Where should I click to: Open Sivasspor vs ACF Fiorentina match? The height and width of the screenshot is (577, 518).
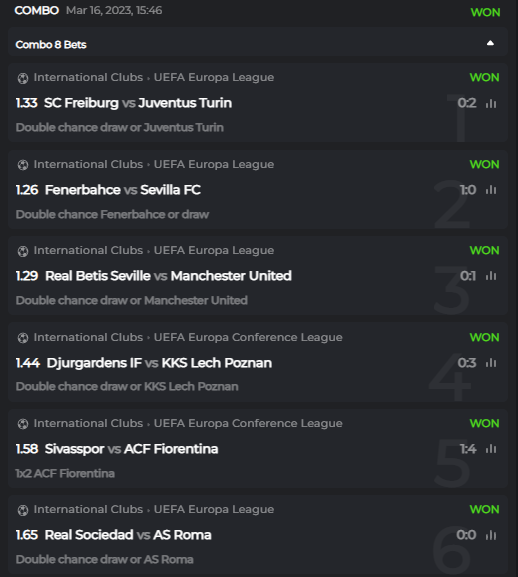[x=131, y=449]
